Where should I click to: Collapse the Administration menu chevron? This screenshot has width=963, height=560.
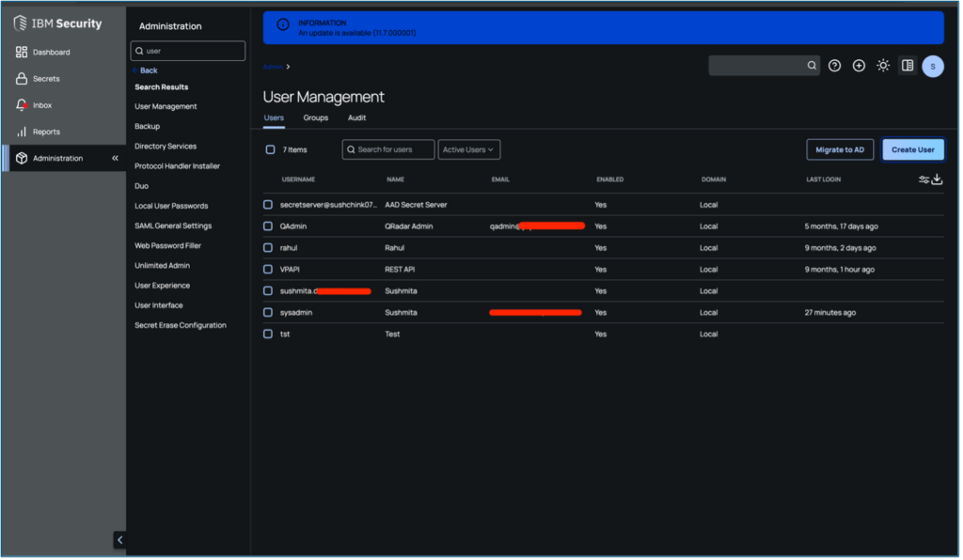pyautogui.click(x=115, y=158)
